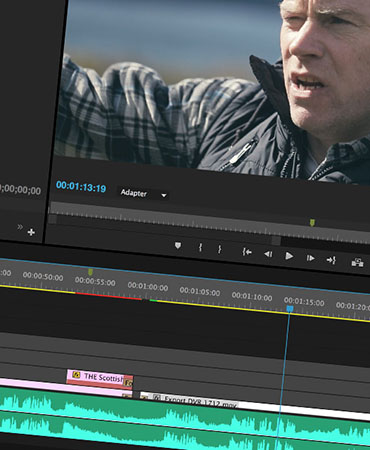This screenshot has width=370, height=450.
Task: Select the green marker on the monitor ruler
Action: click(x=312, y=222)
